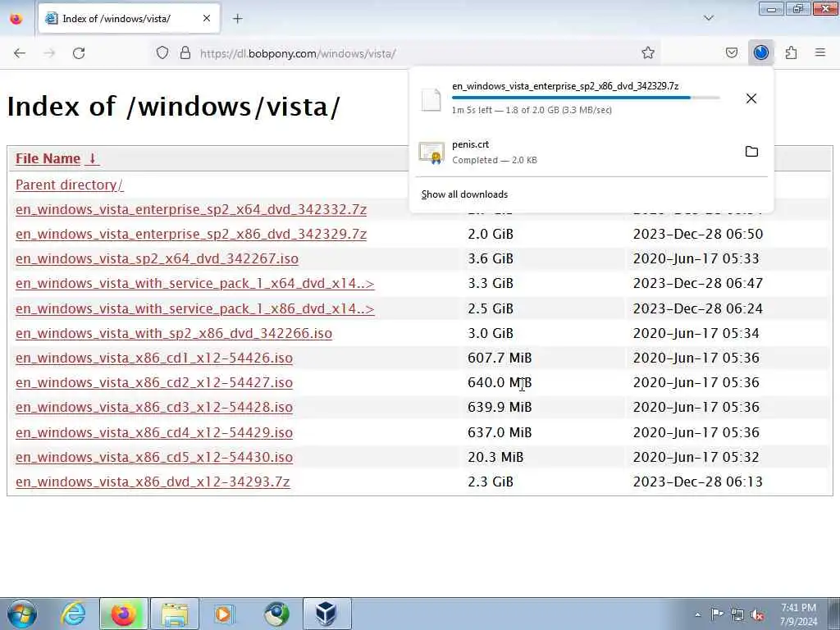Open Windows Explorer from the taskbar
840x630 pixels.
click(175, 614)
